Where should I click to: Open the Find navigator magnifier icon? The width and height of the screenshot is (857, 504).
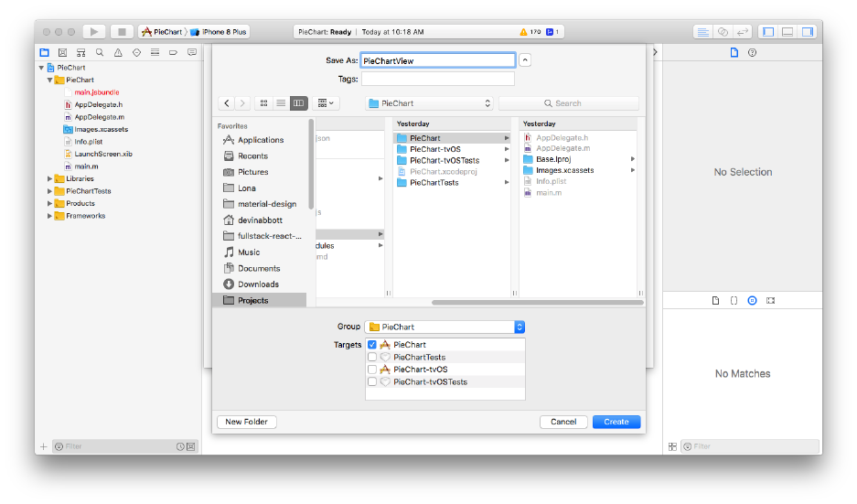point(100,52)
